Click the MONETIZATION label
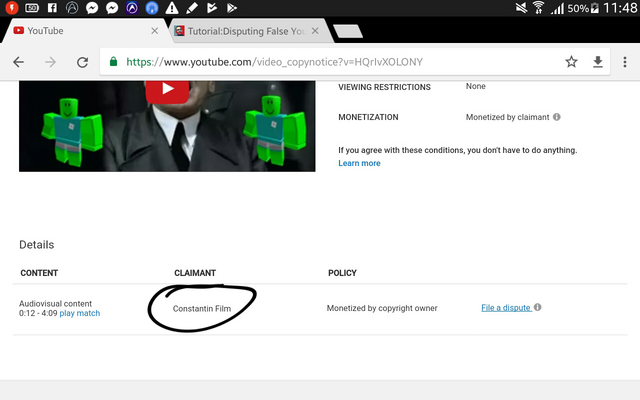Viewport: 640px width, 400px height. pyautogui.click(x=368, y=117)
